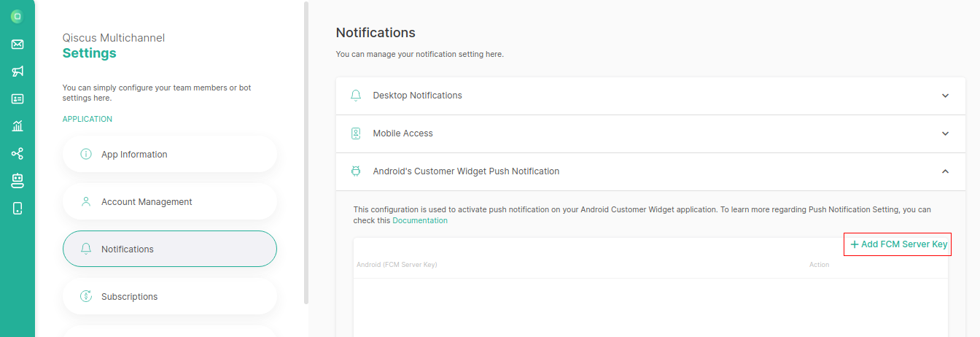Click the Desktop Notifications bell icon
The image size is (980, 337).
pos(356,96)
